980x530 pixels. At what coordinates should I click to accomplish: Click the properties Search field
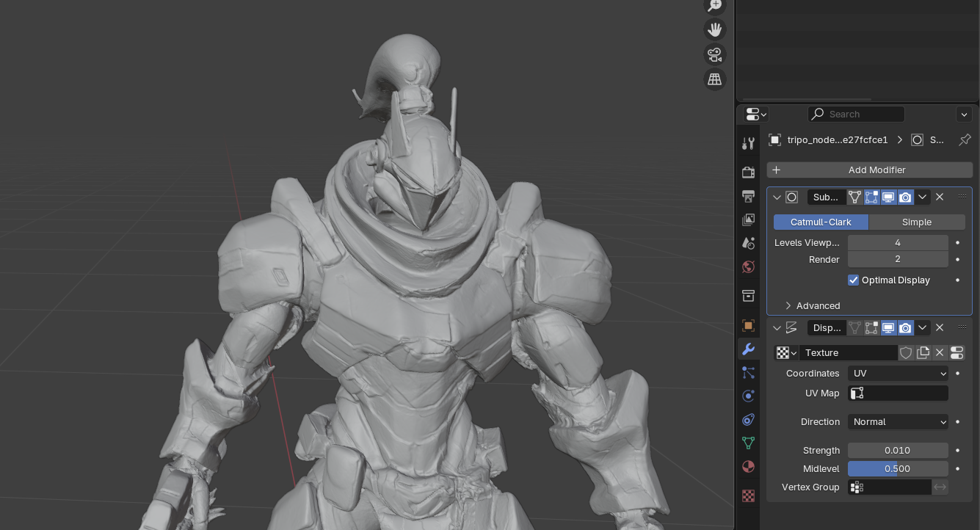856,114
